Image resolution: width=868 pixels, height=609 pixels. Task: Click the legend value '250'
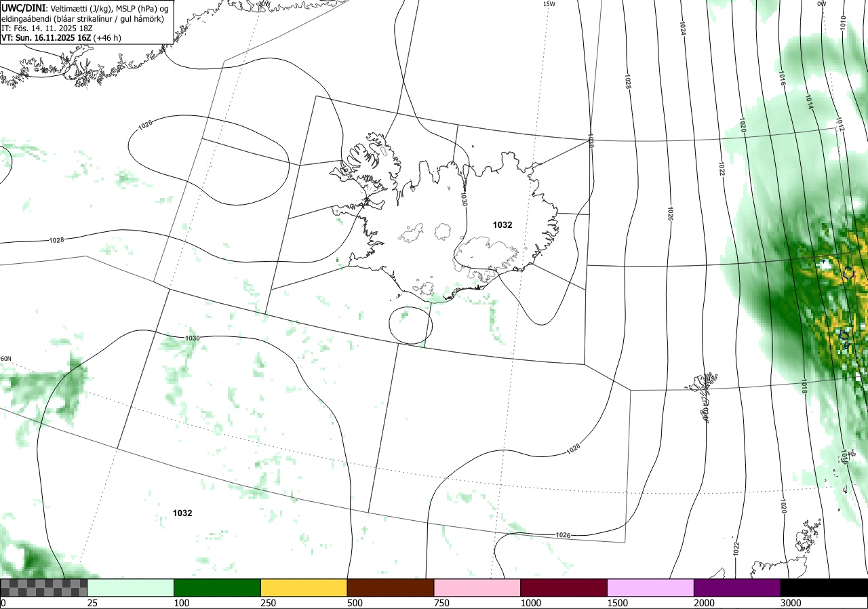click(269, 603)
